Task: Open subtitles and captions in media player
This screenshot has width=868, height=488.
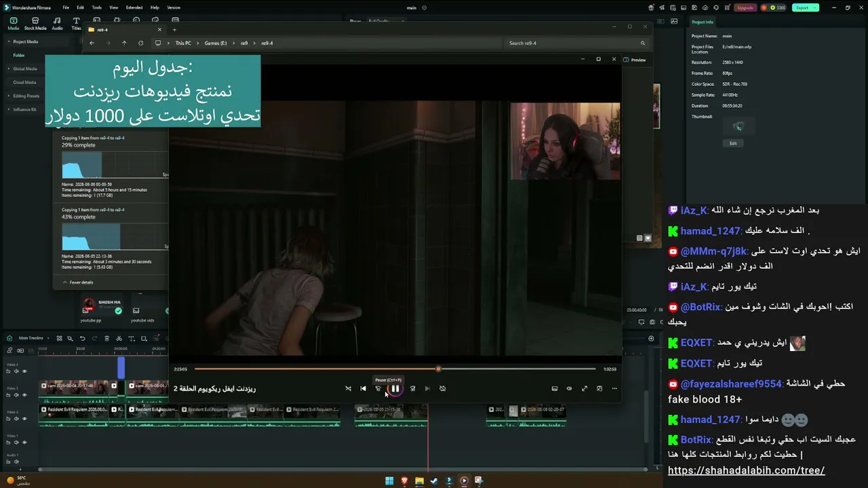Action: (554, 388)
